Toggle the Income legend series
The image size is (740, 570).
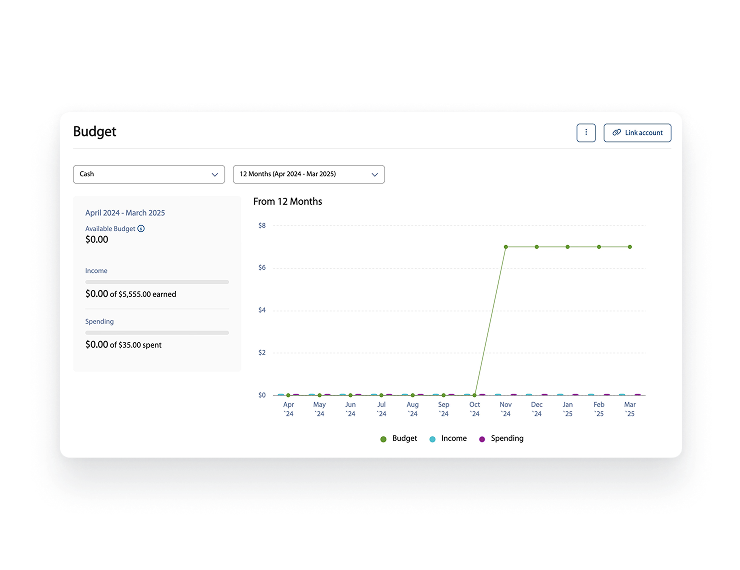point(448,438)
